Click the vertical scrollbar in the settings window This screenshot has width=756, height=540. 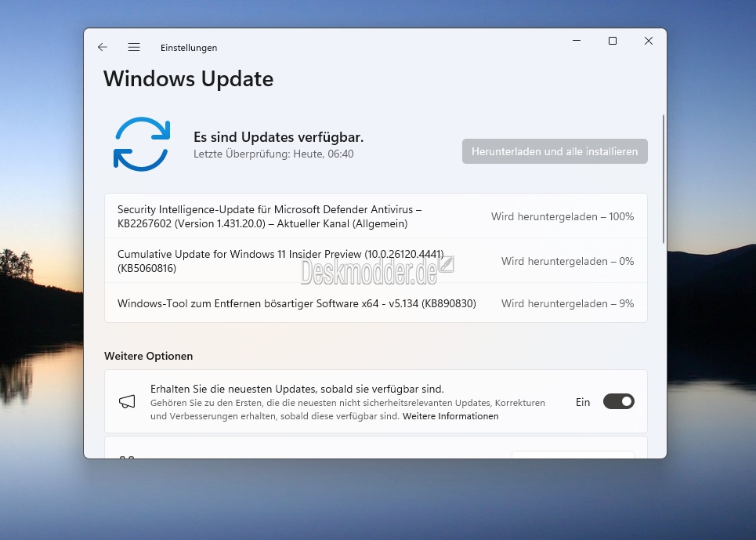click(664, 179)
